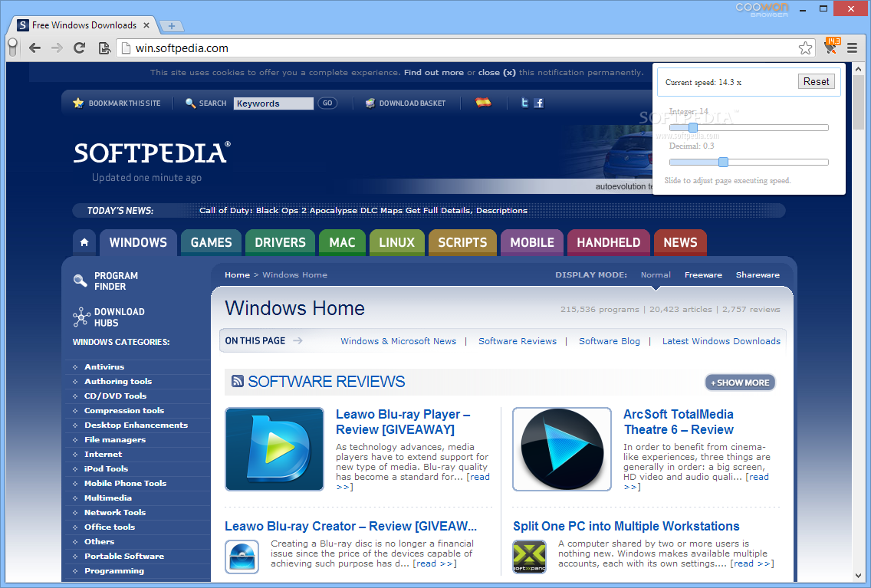Jump to the Software Reviews section link
The height and width of the screenshot is (588, 871).
[x=517, y=341]
